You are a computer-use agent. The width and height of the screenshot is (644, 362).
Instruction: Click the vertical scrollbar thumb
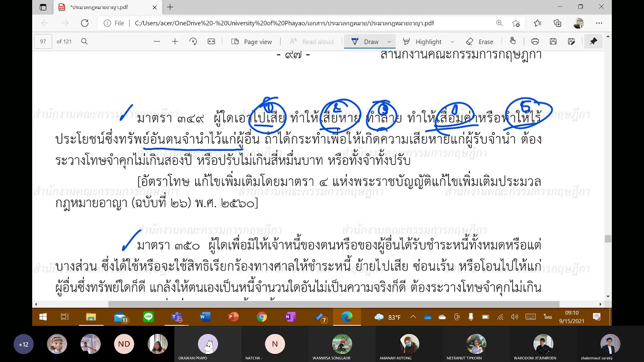tap(608, 239)
